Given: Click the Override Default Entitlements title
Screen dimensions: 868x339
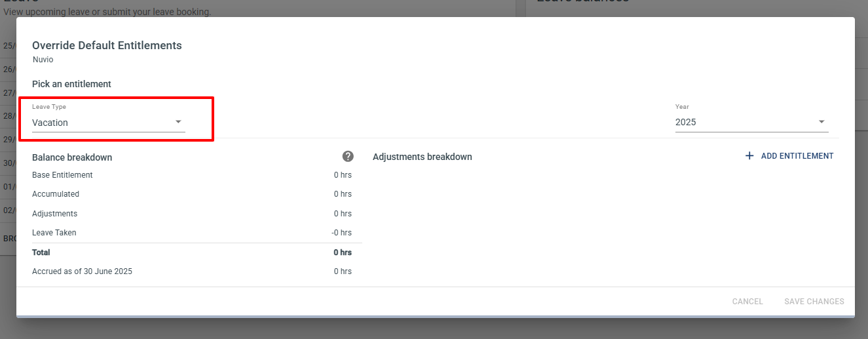Looking at the screenshot, I should (107, 45).
